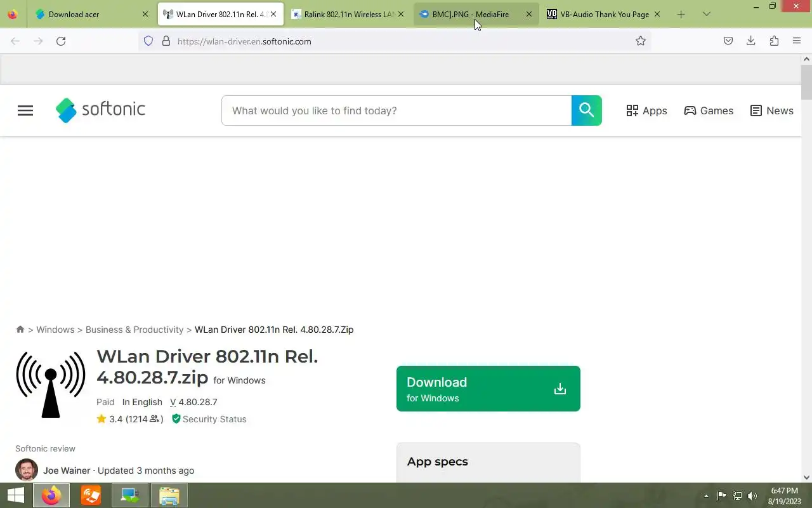The height and width of the screenshot is (508, 812).
Task: Close the MediaFire tab
Action: pyautogui.click(x=528, y=14)
